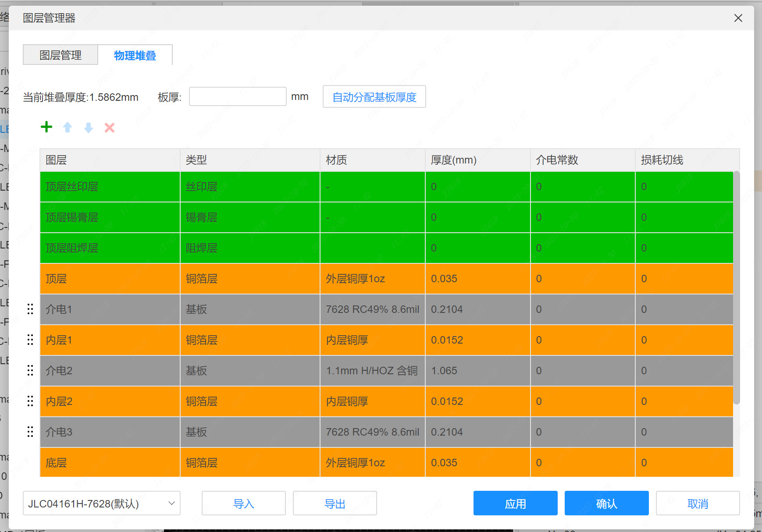Viewport: 762px width, 532px height.
Task: Select the 底层 layer name cell
Action: click(110, 462)
